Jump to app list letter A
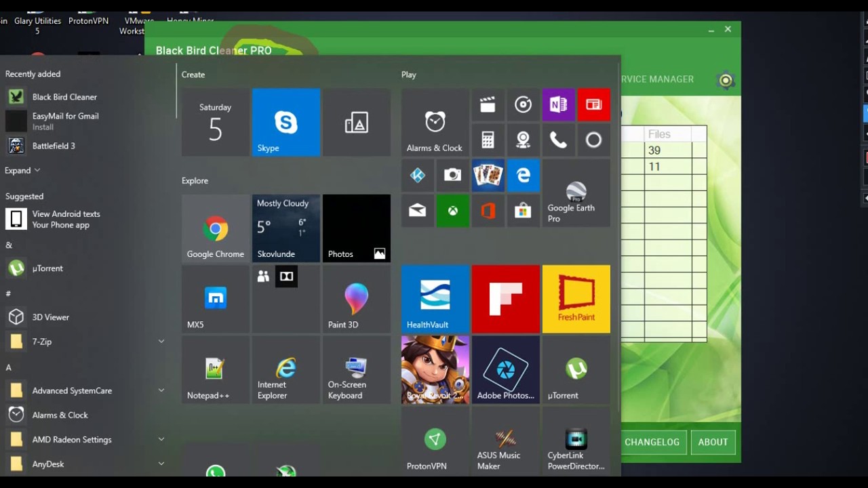This screenshot has height=488, width=868. 9,367
